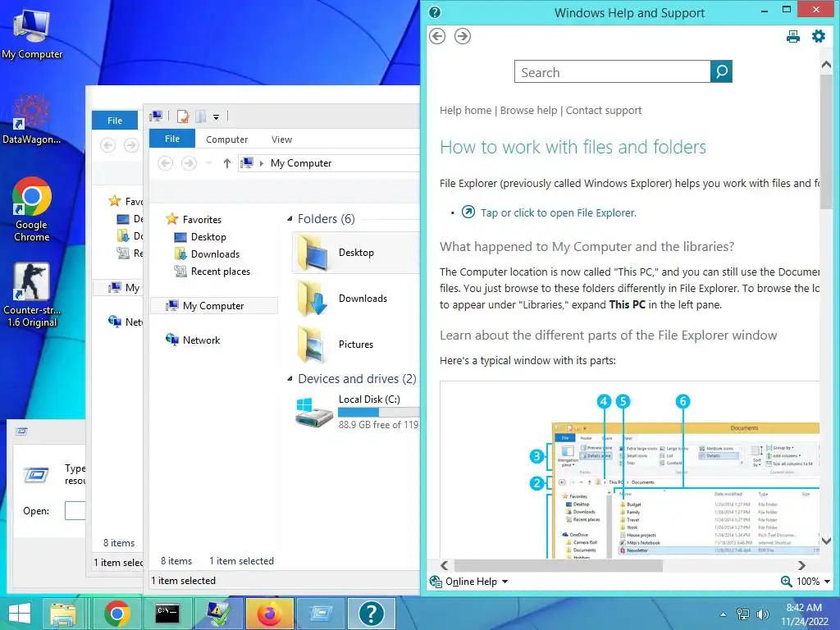840x630 pixels.
Task: Launch the Counter-strike 1.6 Original shortcut
Action: [x=32, y=294]
